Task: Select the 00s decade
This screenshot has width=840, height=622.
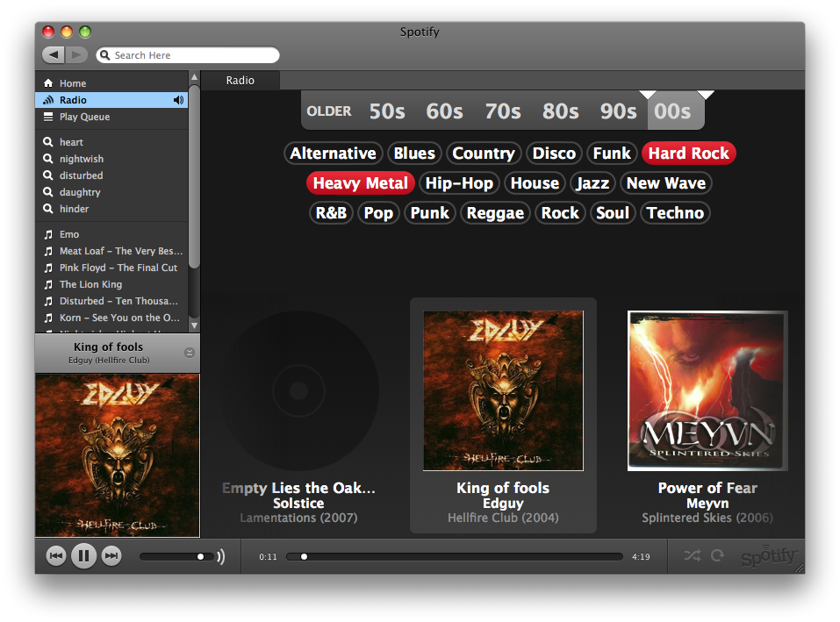Action: point(672,111)
